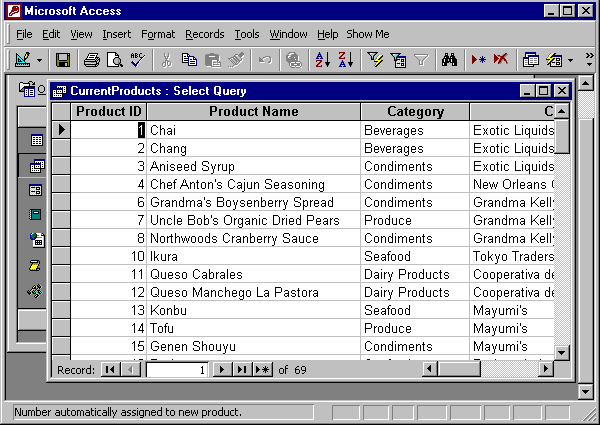Open the File menu
This screenshot has height=425, width=600.
[x=24, y=34]
